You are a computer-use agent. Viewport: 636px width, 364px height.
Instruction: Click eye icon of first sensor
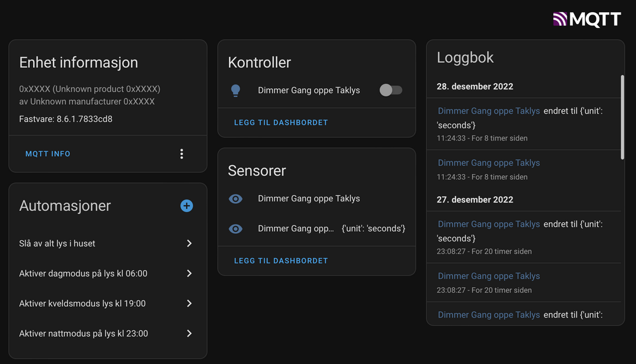(x=235, y=199)
